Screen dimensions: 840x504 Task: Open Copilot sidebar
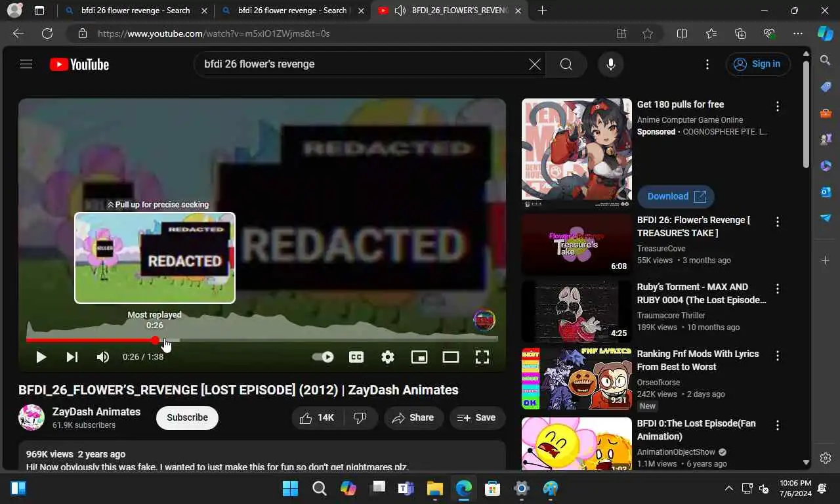826,33
